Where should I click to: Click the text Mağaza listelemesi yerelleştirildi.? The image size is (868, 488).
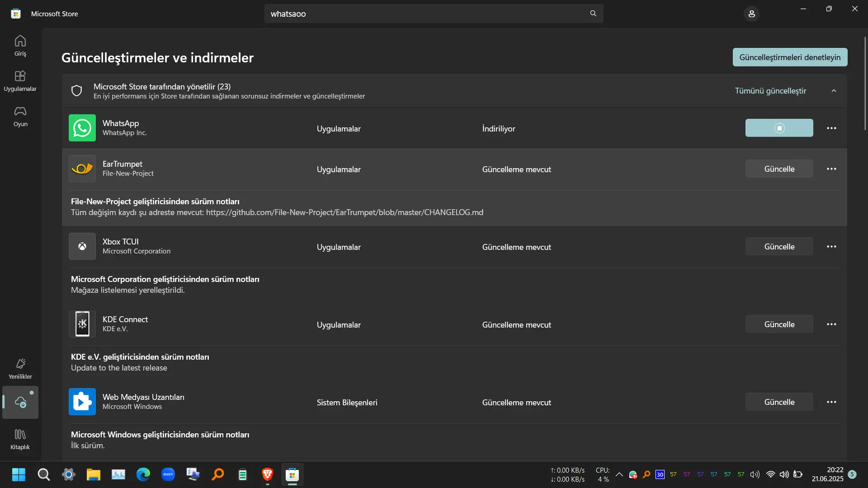click(128, 290)
